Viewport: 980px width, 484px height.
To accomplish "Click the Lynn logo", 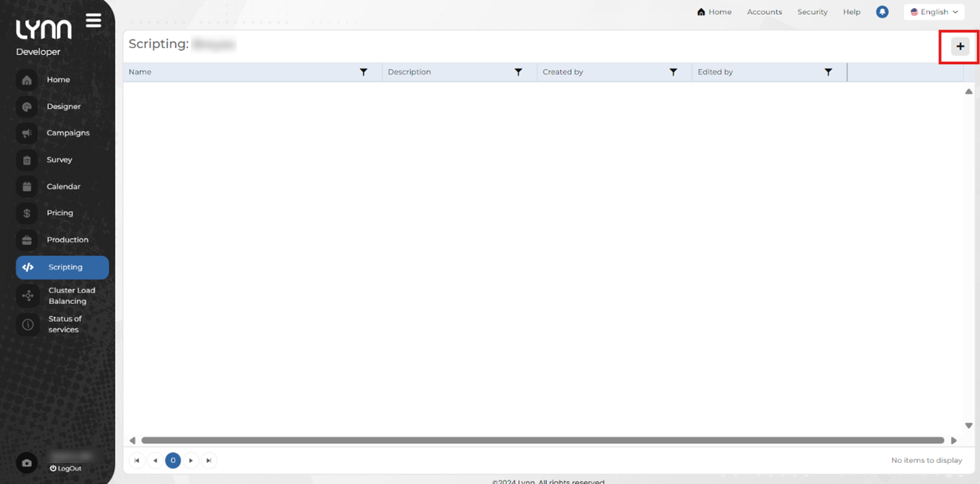I will point(44,29).
